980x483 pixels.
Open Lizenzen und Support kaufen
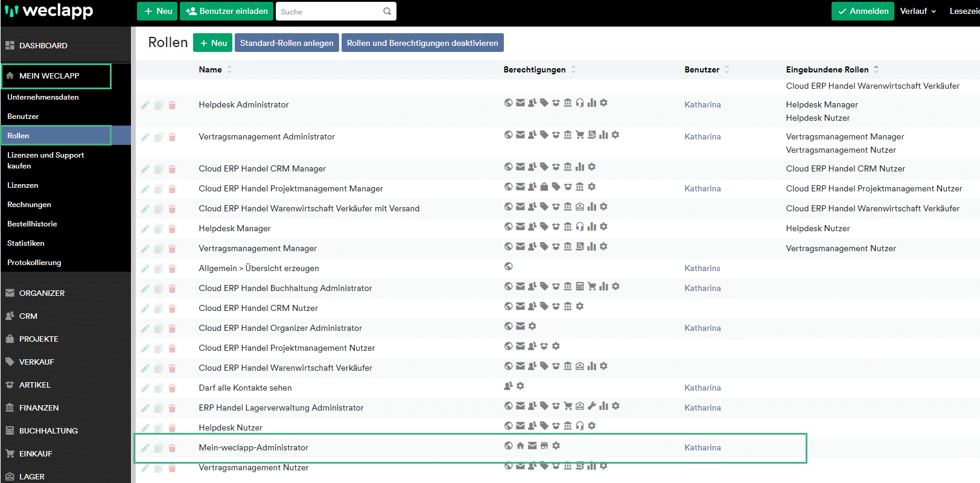tap(45, 161)
